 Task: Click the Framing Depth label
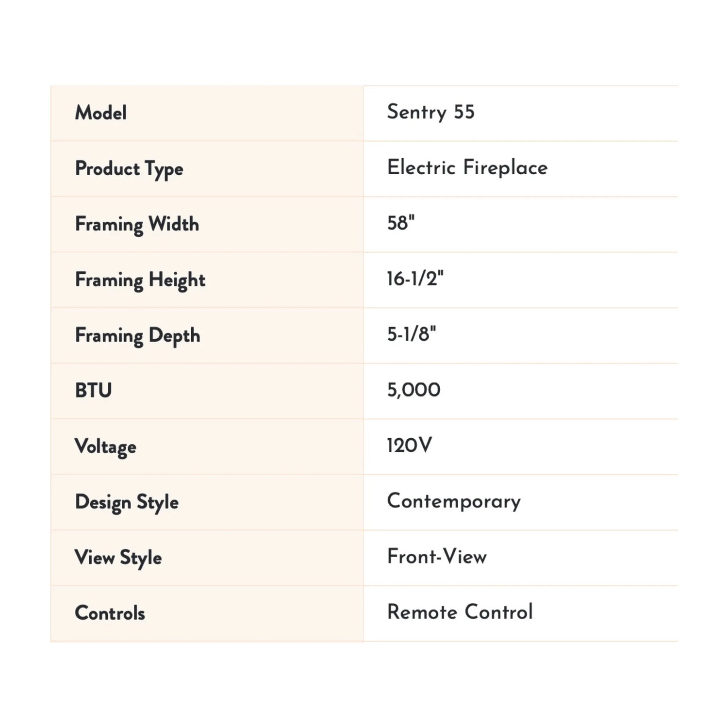[x=137, y=335]
